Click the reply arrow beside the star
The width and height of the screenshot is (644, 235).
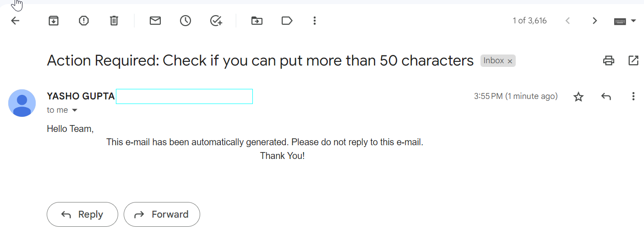pos(606,96)
